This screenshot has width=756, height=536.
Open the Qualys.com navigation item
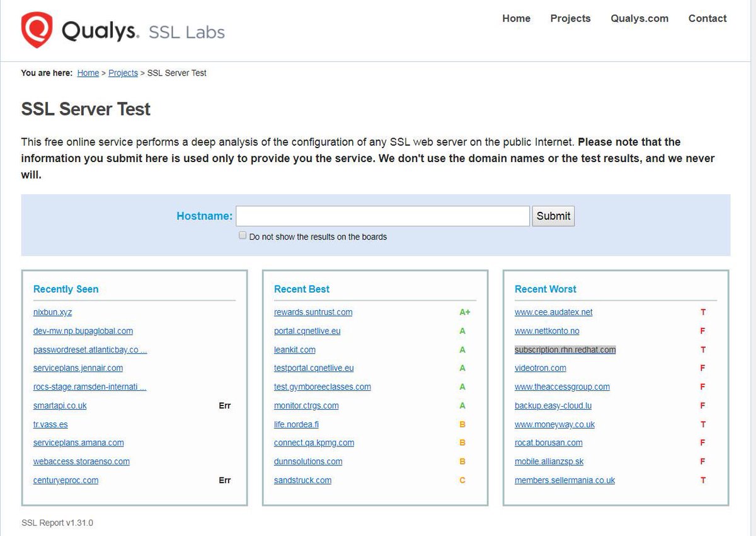pyautogui.click(x=639, y=18)
